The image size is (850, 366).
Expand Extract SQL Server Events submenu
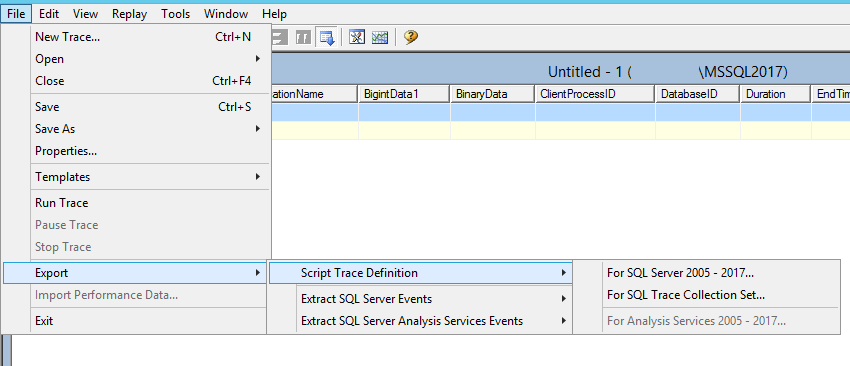pos(421,299)
